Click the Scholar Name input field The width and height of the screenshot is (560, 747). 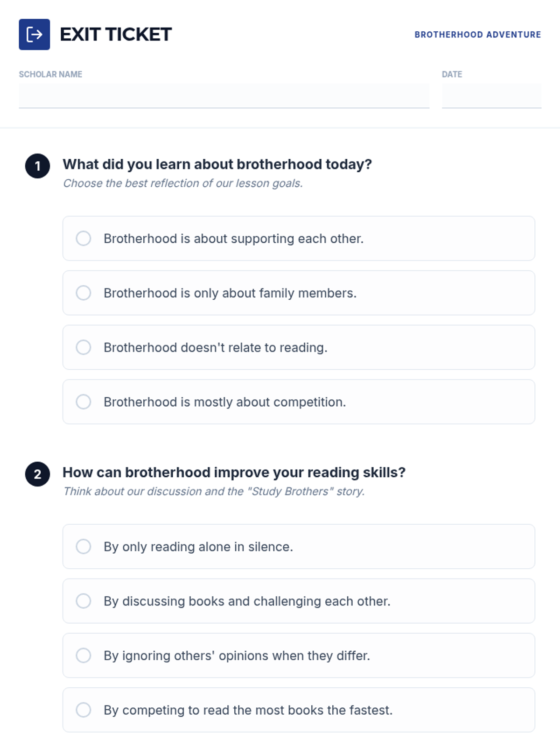click(224, 96)
